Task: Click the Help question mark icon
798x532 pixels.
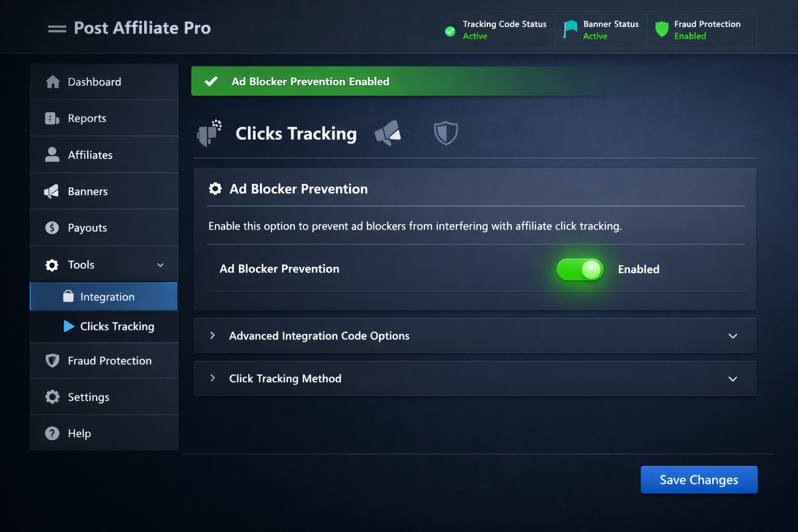Action: (x=52, y=433)
